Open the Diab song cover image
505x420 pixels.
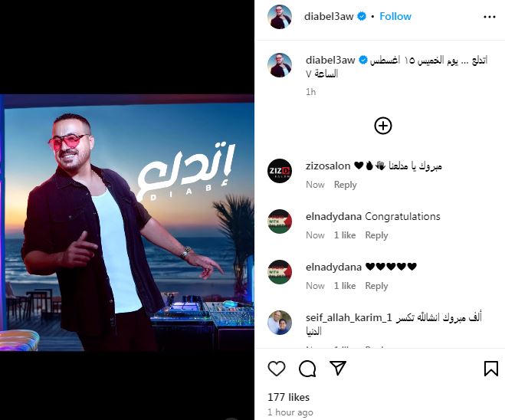tap(127, 222)
